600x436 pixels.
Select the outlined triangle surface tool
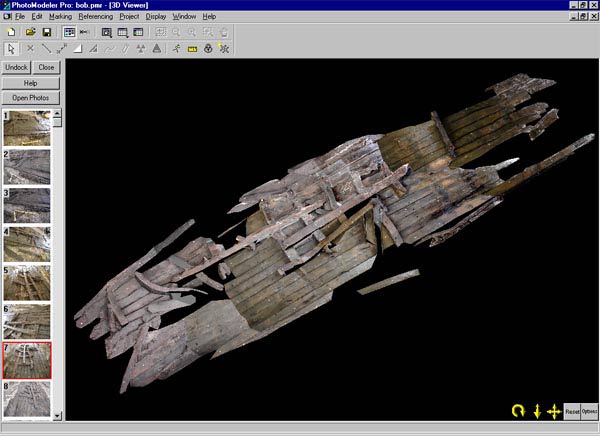[93, 49]
